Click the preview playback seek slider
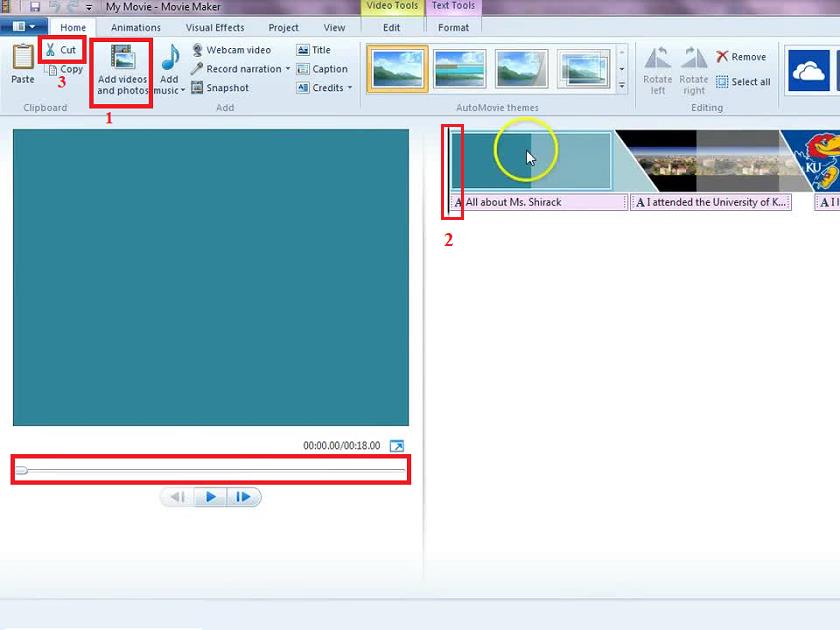 (210, 470)
